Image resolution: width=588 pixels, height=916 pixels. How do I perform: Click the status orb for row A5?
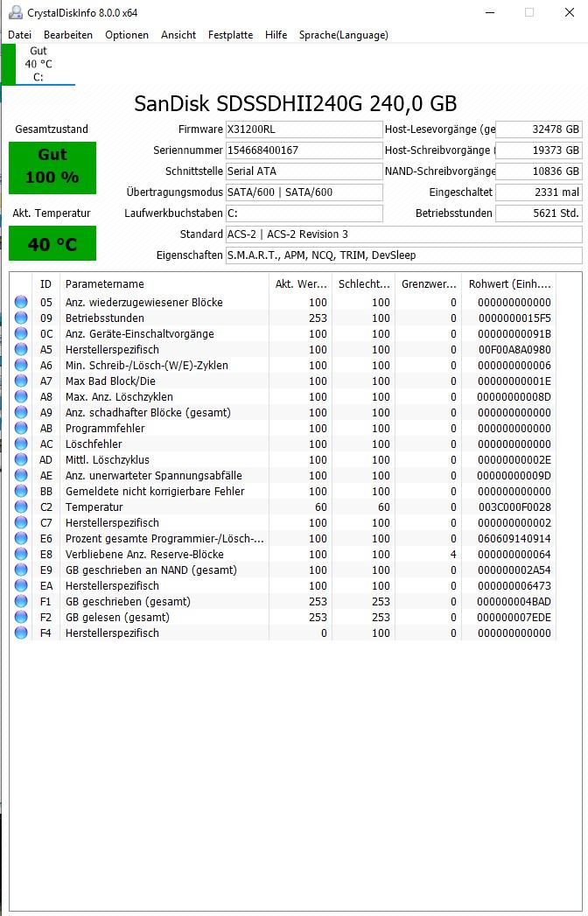[21, 349]
